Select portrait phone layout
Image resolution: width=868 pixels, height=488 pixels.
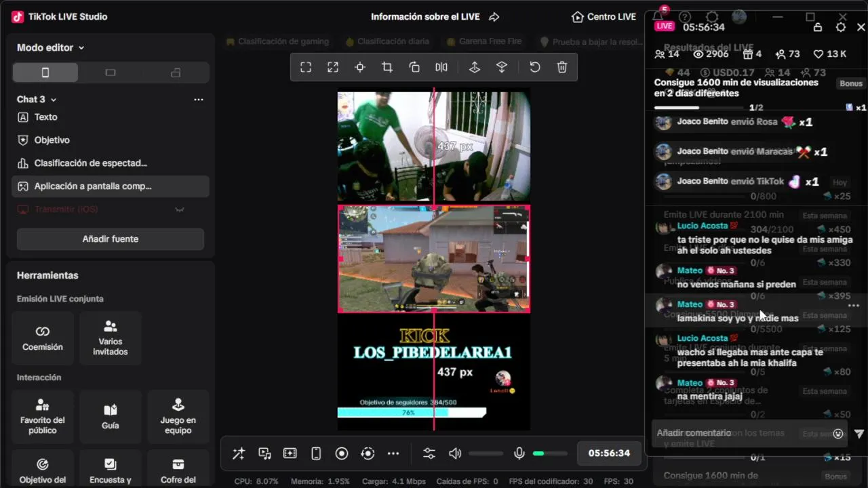[x=45, y=73]
